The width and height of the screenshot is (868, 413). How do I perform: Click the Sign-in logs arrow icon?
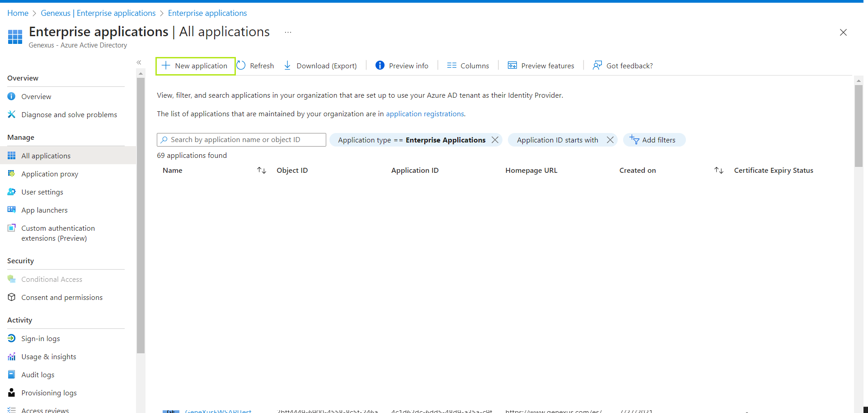[x=12, y=338]
